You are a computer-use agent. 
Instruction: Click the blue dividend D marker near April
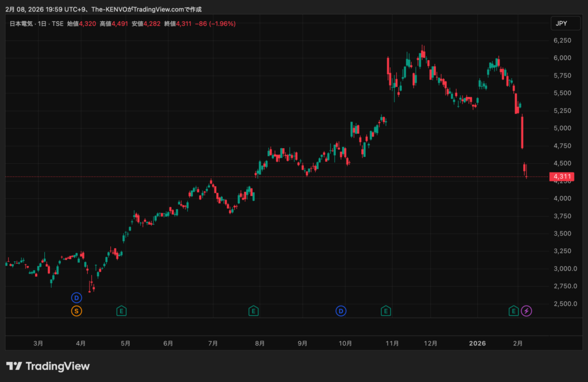(76, 298)
